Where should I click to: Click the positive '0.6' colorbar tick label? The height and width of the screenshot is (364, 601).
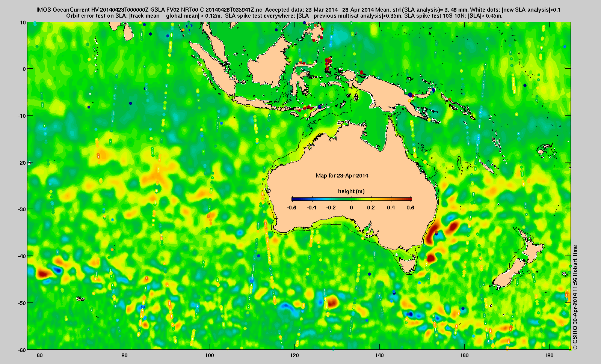pos(410,208)
